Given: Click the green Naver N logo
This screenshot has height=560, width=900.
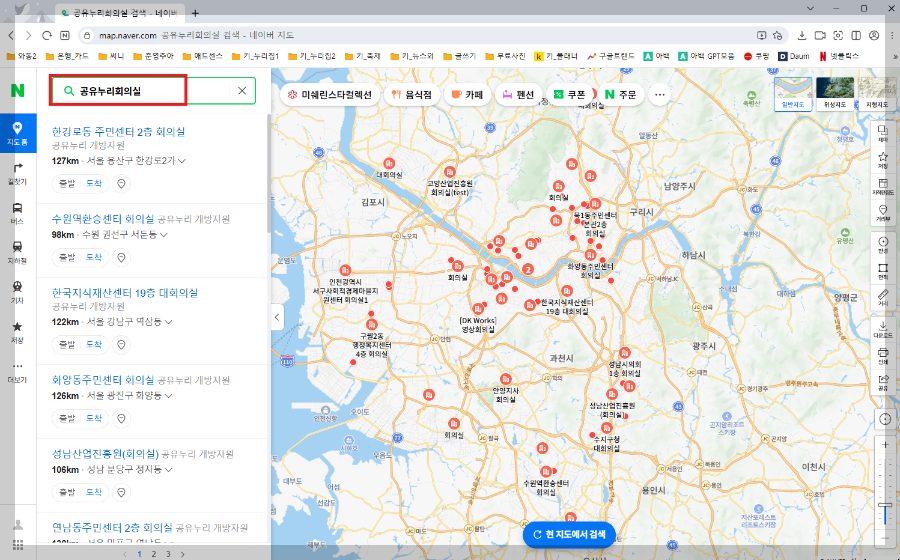Looking at the screenshot, I should [x=18, y=90].
